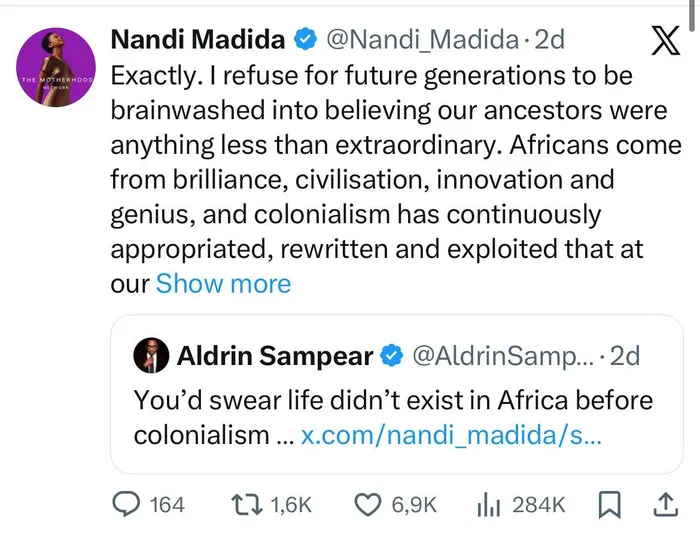Click the Aldrin Sampear display name
The width and height of the screenshot is (700, 544).
(273, 355)
